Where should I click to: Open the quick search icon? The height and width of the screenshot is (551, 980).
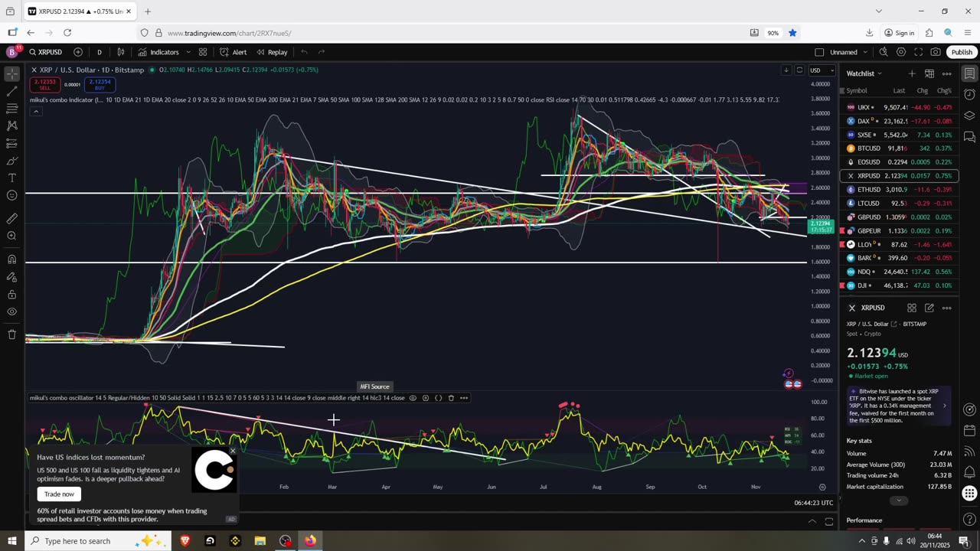(x=884, y=52)
